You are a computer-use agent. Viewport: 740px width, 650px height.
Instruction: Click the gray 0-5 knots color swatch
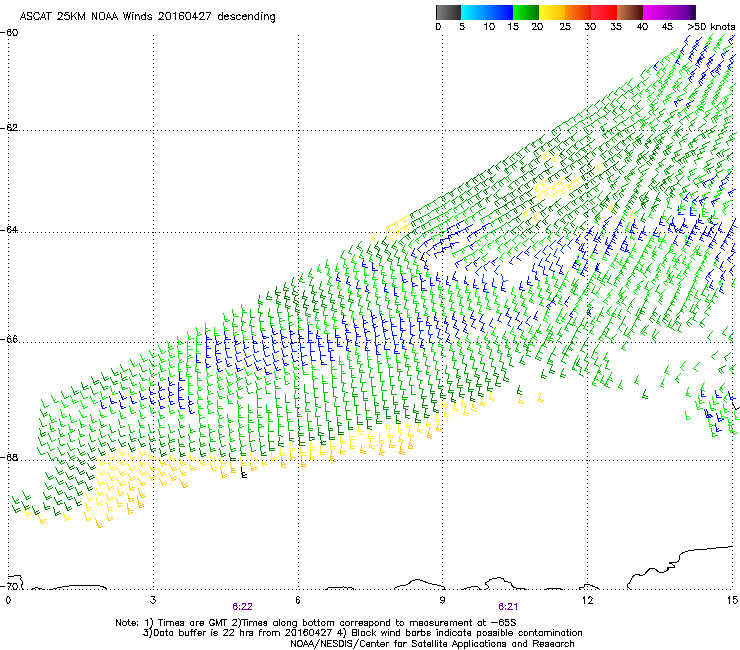[448, 12]
